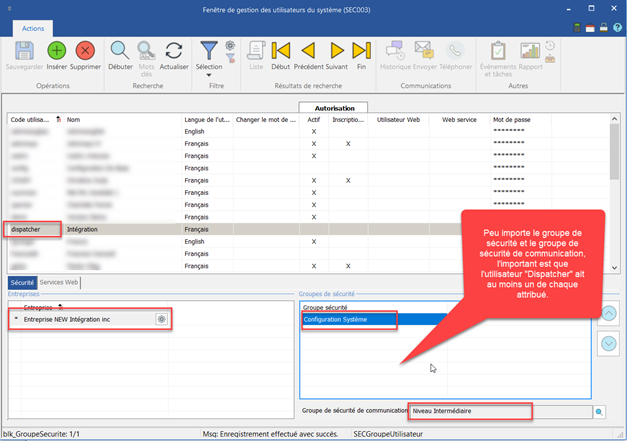Toggle the Actif cell in the dispatcher row
Image resolution: width=627 pixels, height=441 pixels.
[314, 229]
